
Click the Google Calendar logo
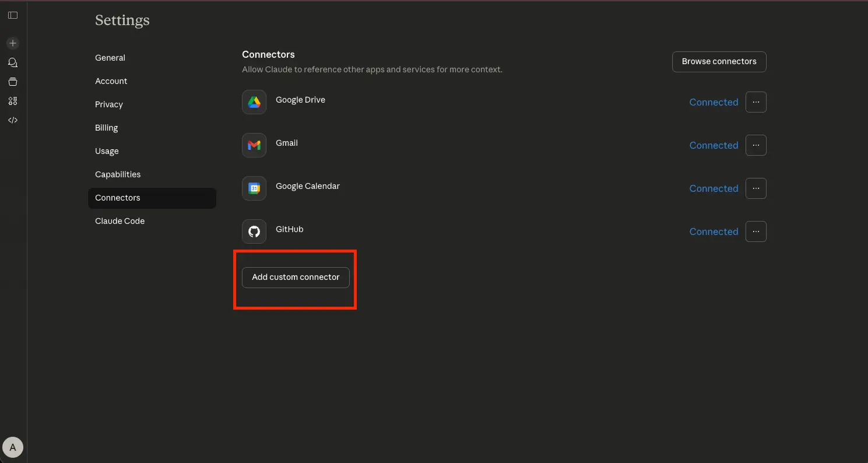pos(254,188)
